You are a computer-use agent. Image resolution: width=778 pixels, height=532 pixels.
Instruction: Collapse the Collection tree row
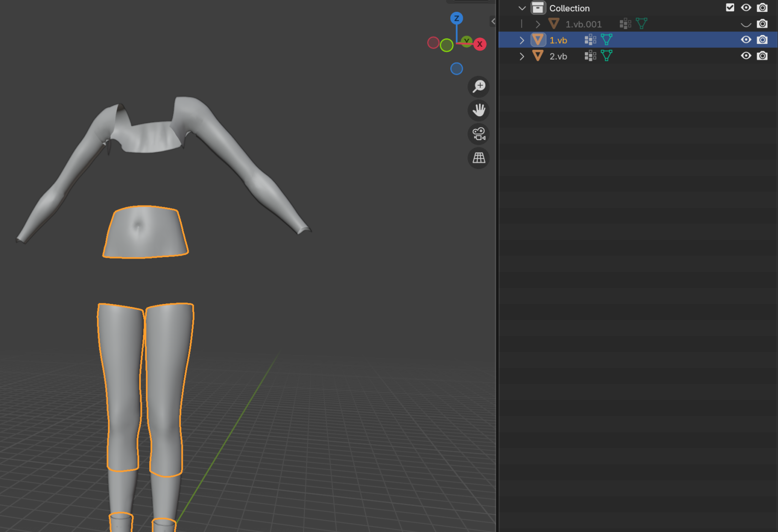(522, 8)
